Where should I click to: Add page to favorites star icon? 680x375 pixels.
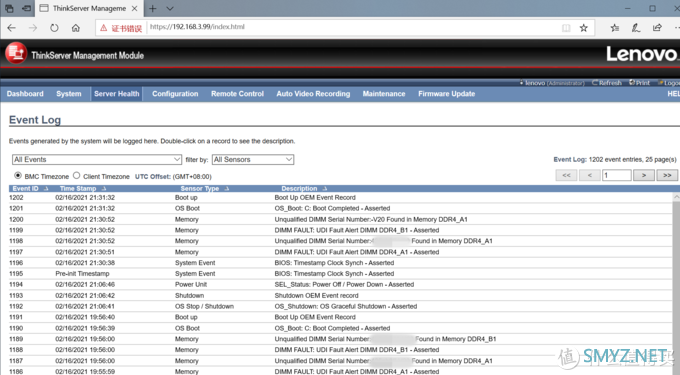[584, 28]
